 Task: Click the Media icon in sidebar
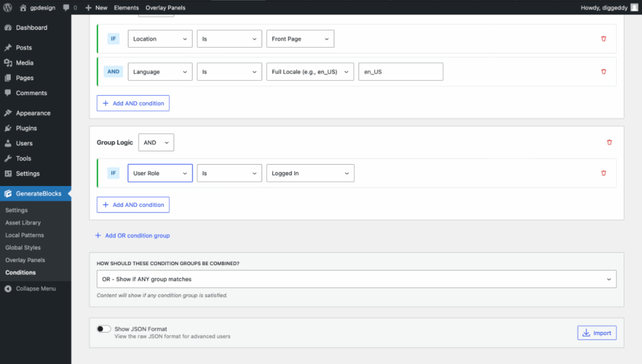[8, 63]
